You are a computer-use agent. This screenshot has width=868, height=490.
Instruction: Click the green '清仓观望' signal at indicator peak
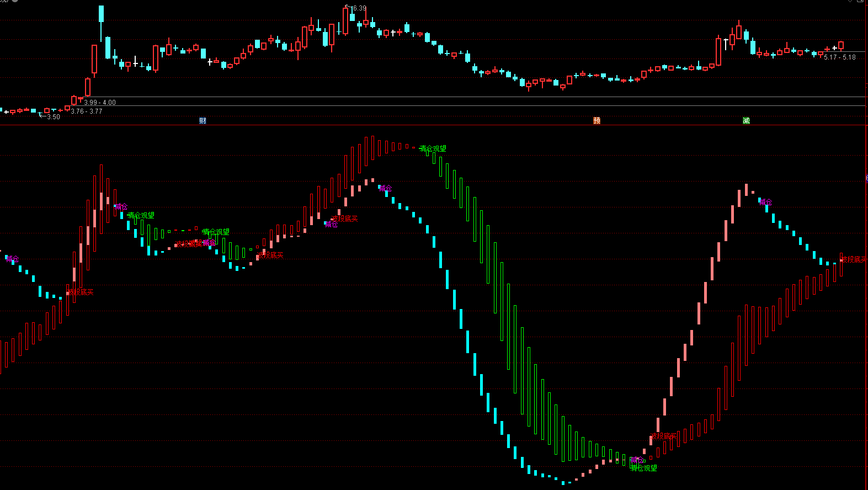(433, 149)
